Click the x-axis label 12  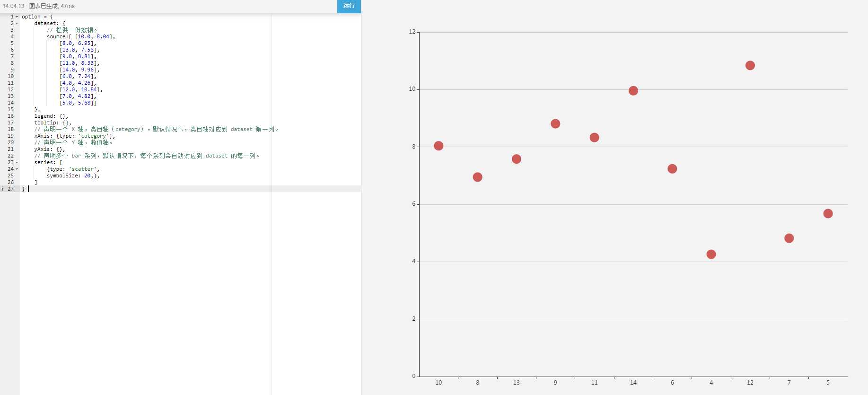tap(750, 383)
